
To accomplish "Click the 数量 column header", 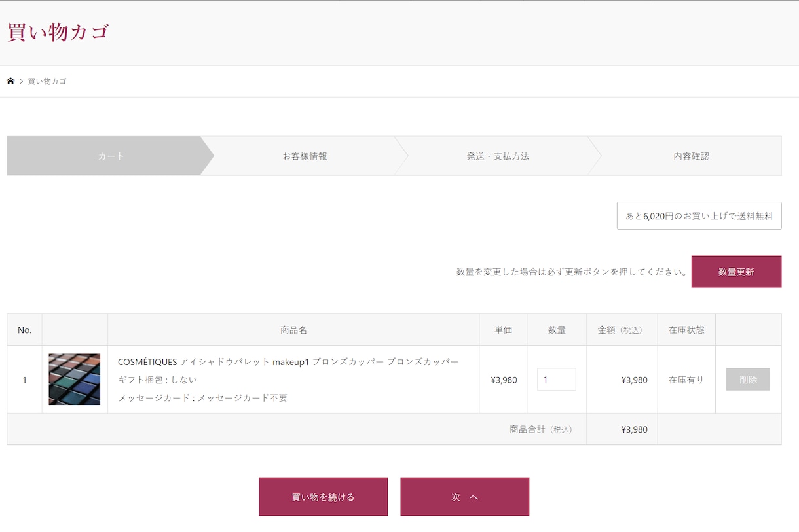I will coord(557,330).
